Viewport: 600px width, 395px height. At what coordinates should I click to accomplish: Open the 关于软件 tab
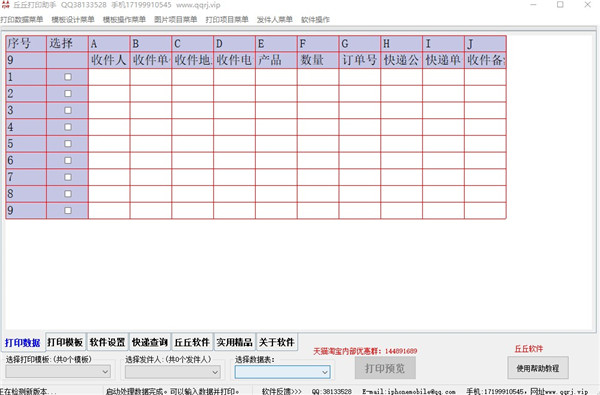point(276,342)
